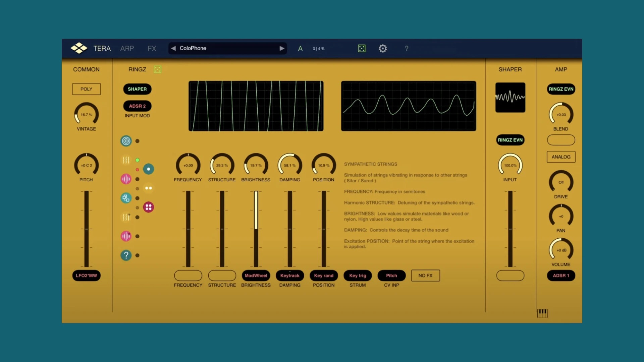Open the SHAPER waveform thumbnail
The width and height of the screenshot is (644, 362).
click(510, 98)
